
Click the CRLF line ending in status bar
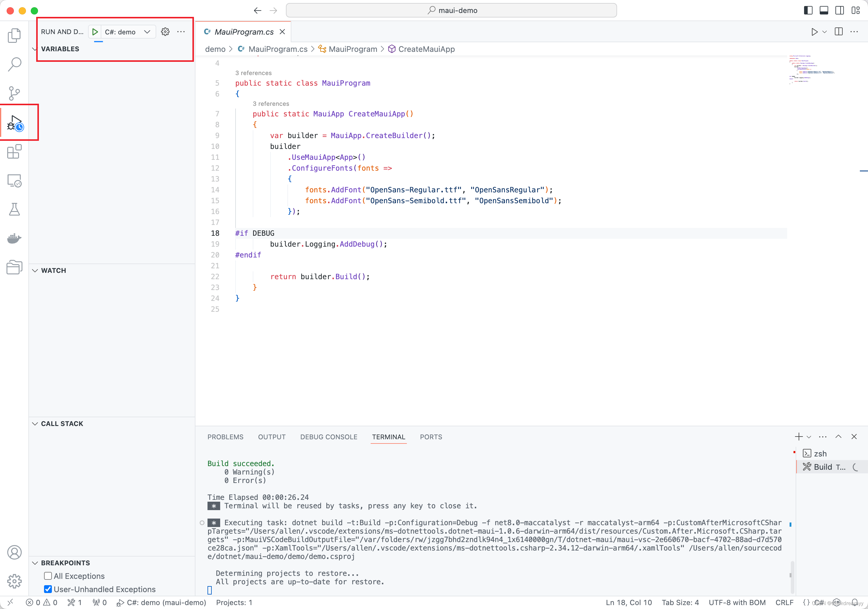[x=784, y=602]
